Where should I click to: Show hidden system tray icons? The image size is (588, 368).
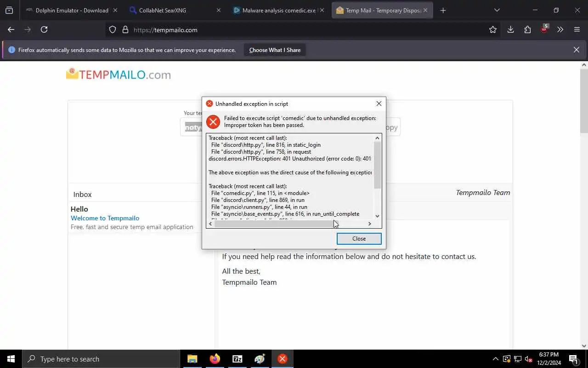tap(495, 359)
